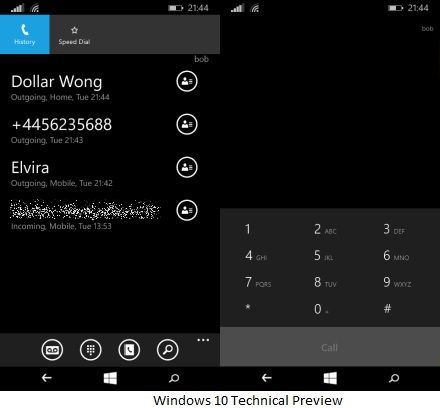Tap the Call button on the dialer
Image resolution: width=440 pixels, height=408 pixels.
tap(330, 347)
